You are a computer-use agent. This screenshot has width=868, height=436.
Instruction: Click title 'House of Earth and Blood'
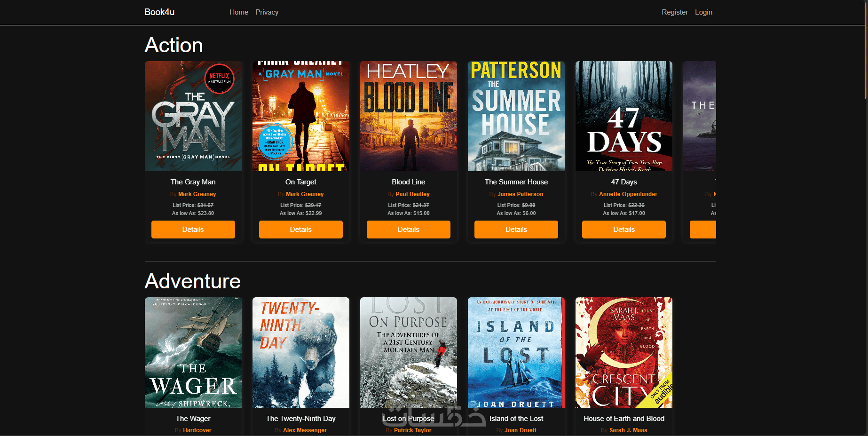624,419
